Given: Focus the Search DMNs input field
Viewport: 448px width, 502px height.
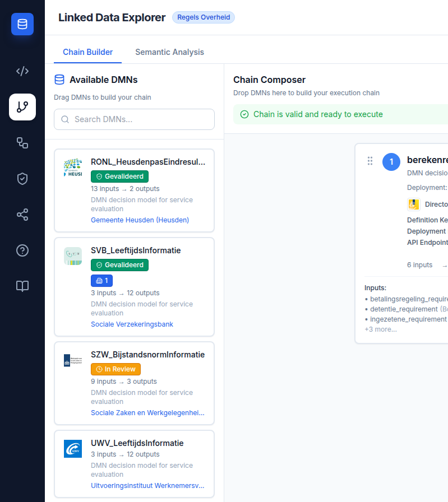Looking at the screenshot, I should pyautogui.click(x=134, y=119).
